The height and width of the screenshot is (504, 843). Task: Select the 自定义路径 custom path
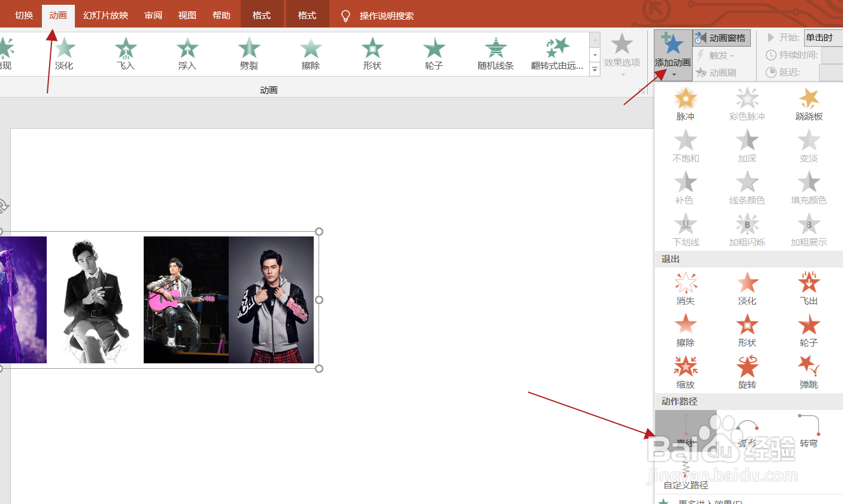pos(686,473)
